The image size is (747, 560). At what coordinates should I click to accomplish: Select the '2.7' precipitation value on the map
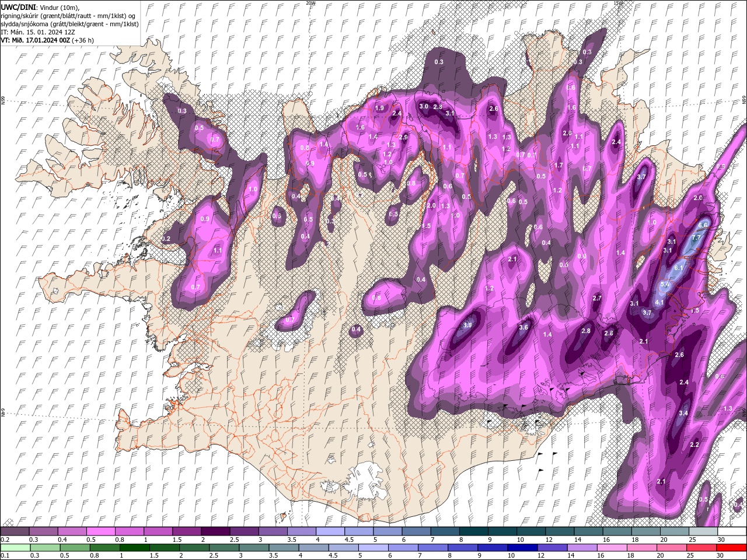596,298
